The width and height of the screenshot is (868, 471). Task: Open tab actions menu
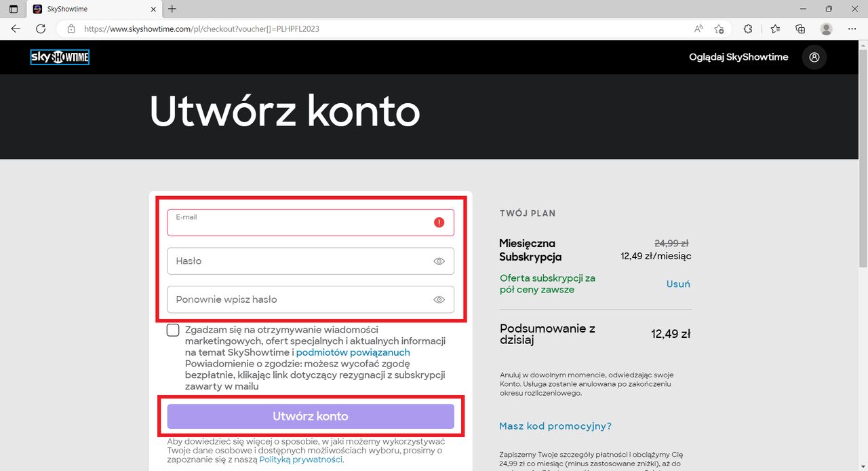(13, 9)
